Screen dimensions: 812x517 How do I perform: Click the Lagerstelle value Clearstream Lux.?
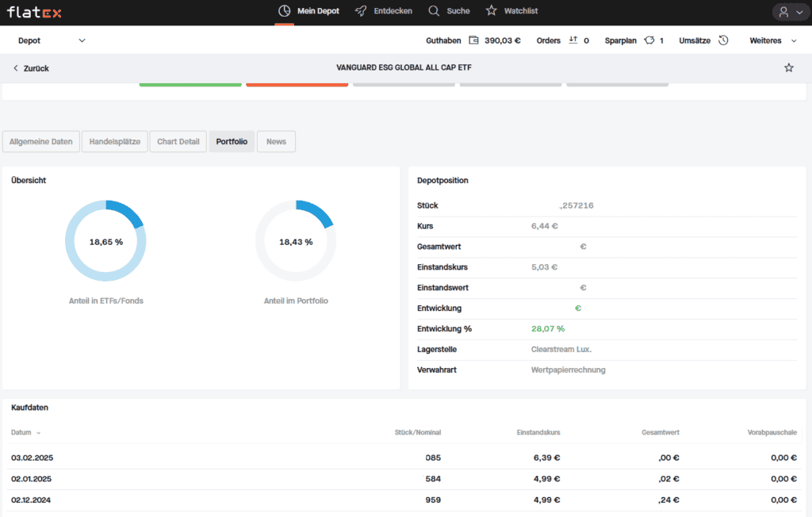point(561,350)
